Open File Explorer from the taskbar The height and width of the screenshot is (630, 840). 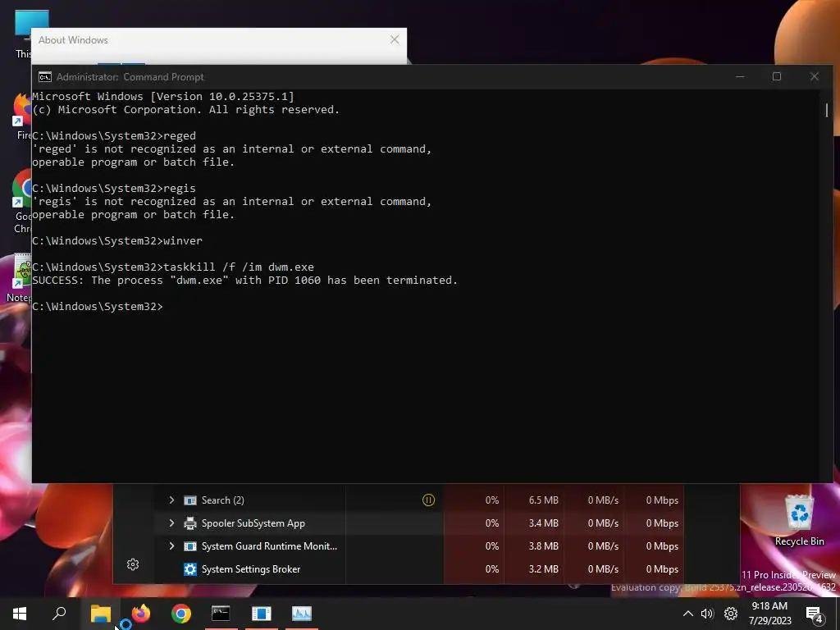pos(100,614)
